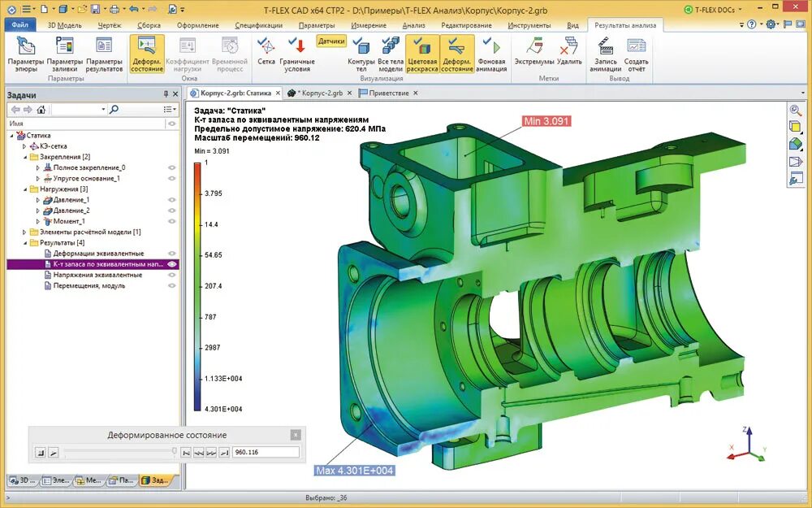Start Фоновая анимация
This screenshot has height=508, width=812.
pos(491,54)
